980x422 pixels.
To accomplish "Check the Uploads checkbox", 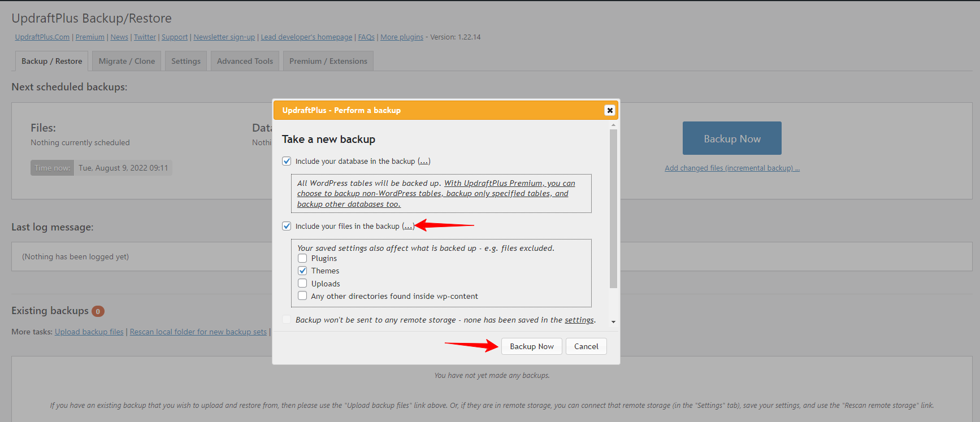I will [x=302, y=283].
